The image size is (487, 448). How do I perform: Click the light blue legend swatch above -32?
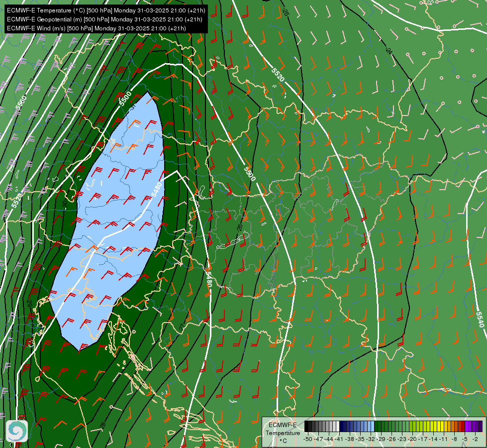tap(373, 426)
